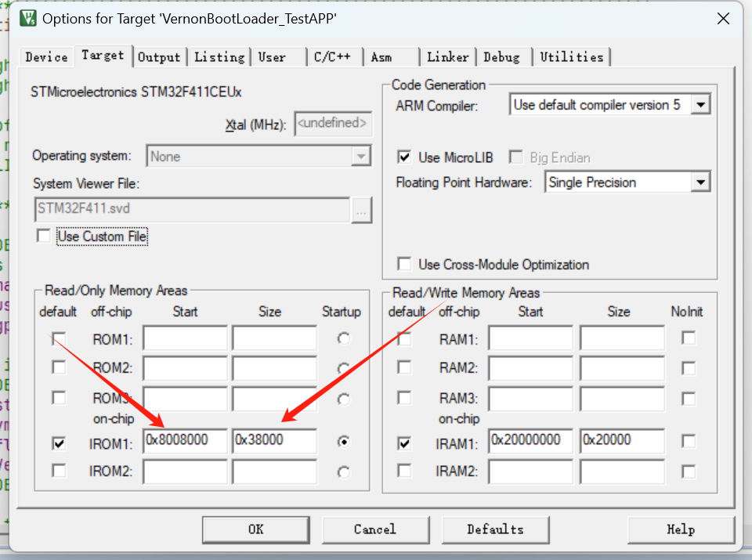Viewport: 752px width, 560px height.
Task: Click the IROM2 Size field
Action: coord(274,471)
